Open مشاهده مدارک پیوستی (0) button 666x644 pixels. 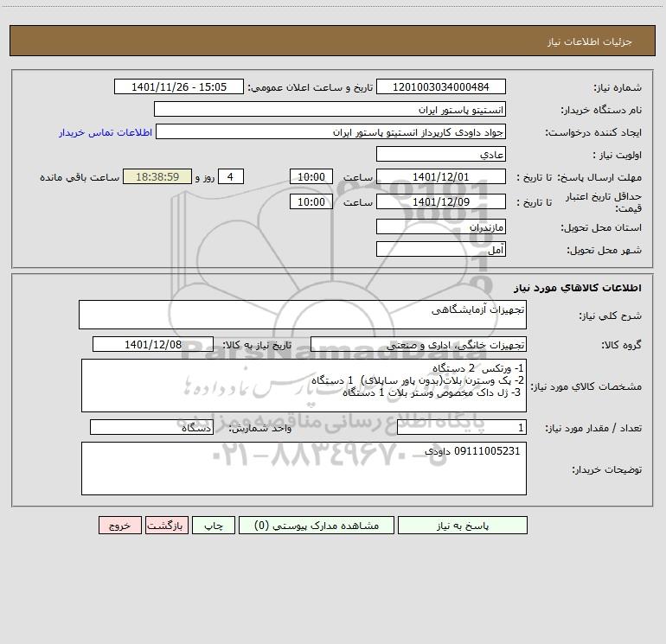coord(317,525)
